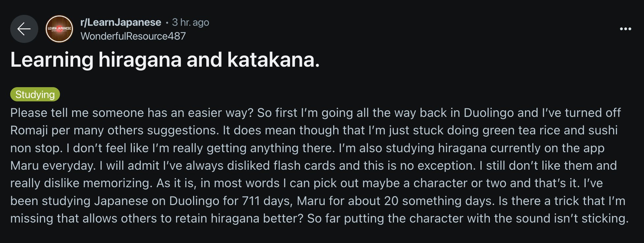Go to the r/LearnJapanese subreddit link
Viewport: 644px width, 243px height.
pyautogui.click(x=121, y=22)
